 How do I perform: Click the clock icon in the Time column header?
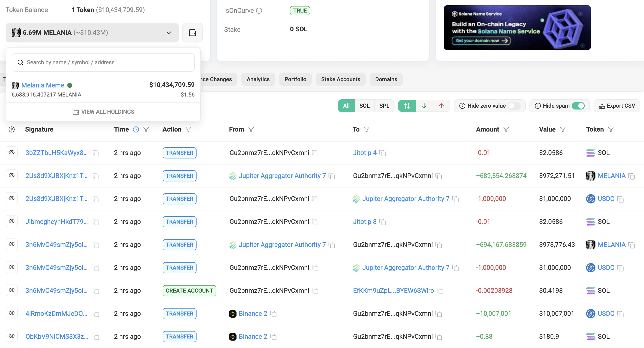pos(136,129)
